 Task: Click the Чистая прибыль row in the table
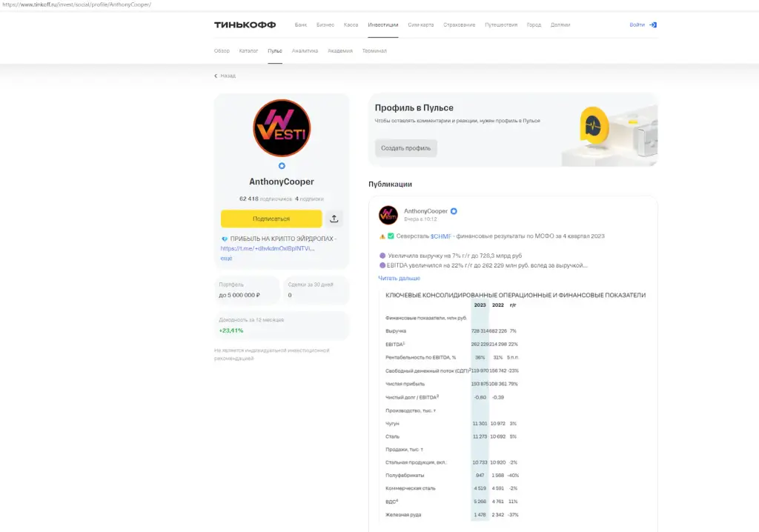pyautogui.click(x=451, y=384)
